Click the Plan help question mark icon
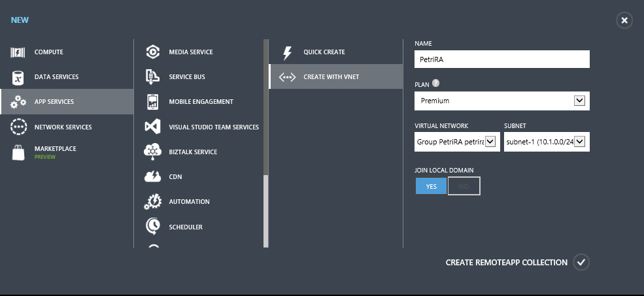Image resolution: width=644 pixels, height=296 pixels. (x=436, y=84)
